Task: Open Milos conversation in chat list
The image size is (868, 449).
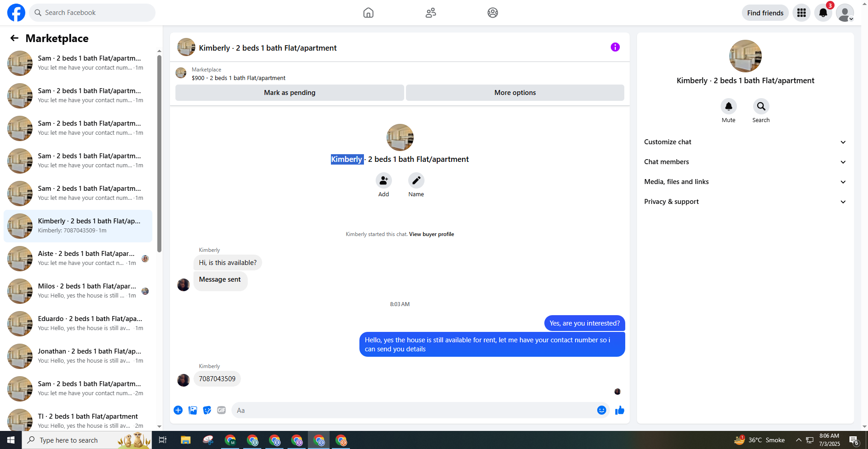Action: pyautogui.click(x=78, y=291)
